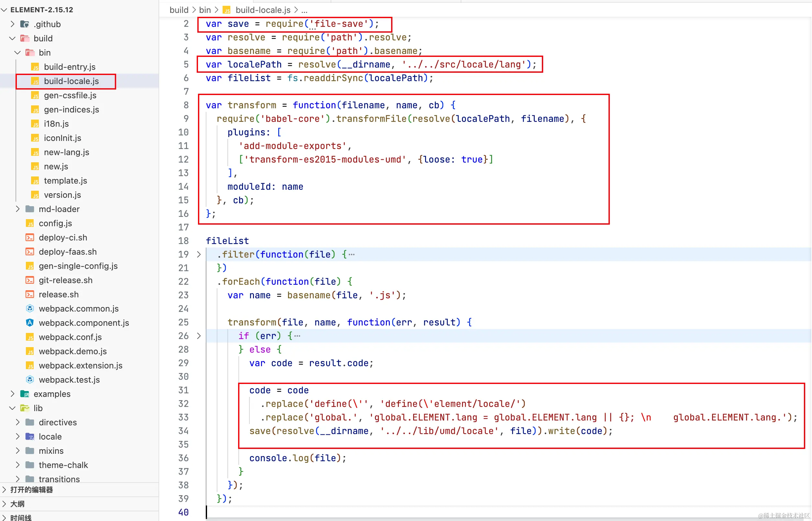Click the JS icon beside build-entry.js
Image resolution: width=812 pixels, height=521 pixels.
pos(35,67)
